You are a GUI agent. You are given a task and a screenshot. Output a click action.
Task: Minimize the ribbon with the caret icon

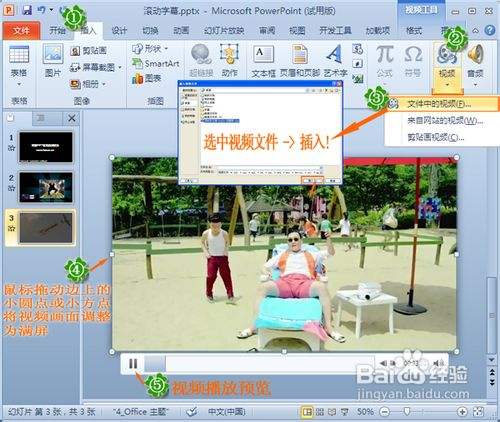(x=476, y=31)
